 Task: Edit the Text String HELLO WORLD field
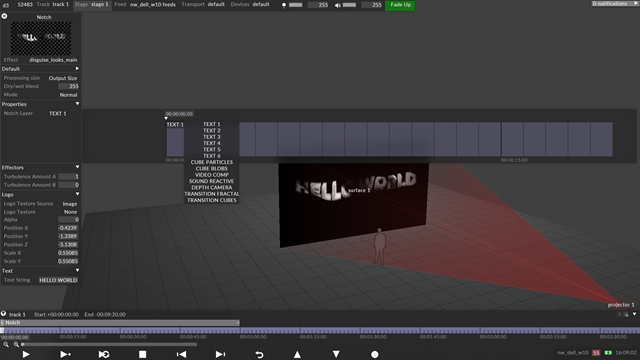tap(58, 280)
